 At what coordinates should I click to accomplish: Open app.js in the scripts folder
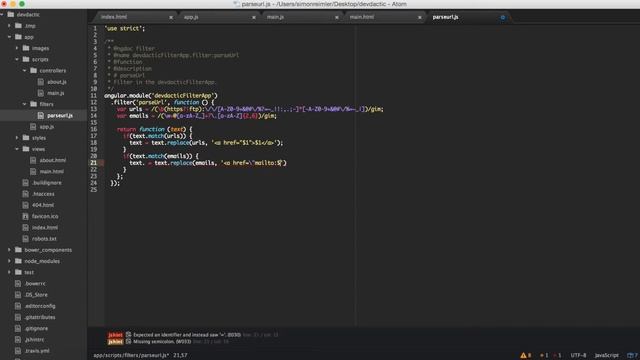coord(47,127)
